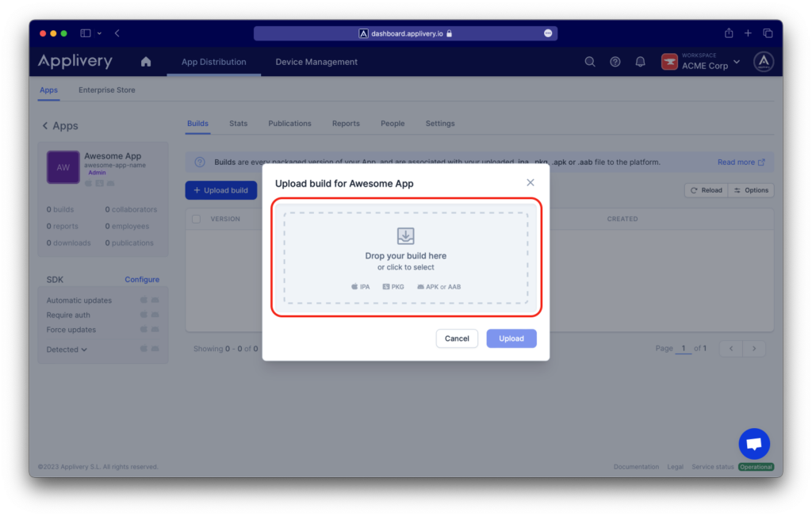Click the Force updates SDK row

click(x=102, y=329)
